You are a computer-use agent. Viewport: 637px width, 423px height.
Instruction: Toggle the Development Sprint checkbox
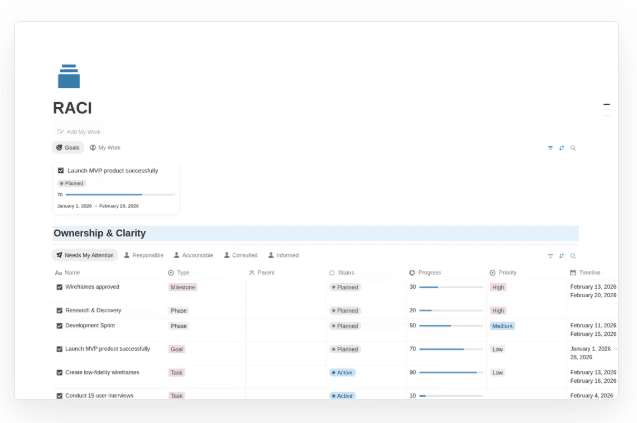coord(59,325)
